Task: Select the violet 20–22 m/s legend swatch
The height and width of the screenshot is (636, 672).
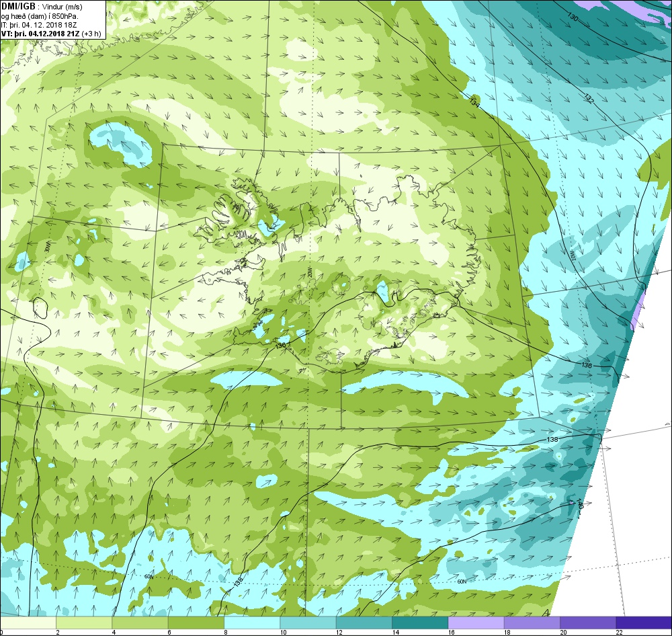Action: click(587, 622)
